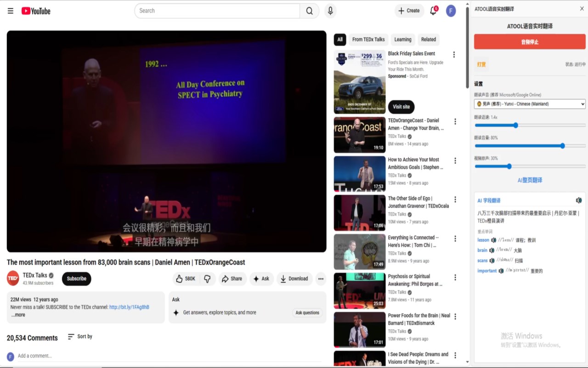Click the Add a comment field
Viewport: 588px width, 368px height.
[x=170, y=356]
